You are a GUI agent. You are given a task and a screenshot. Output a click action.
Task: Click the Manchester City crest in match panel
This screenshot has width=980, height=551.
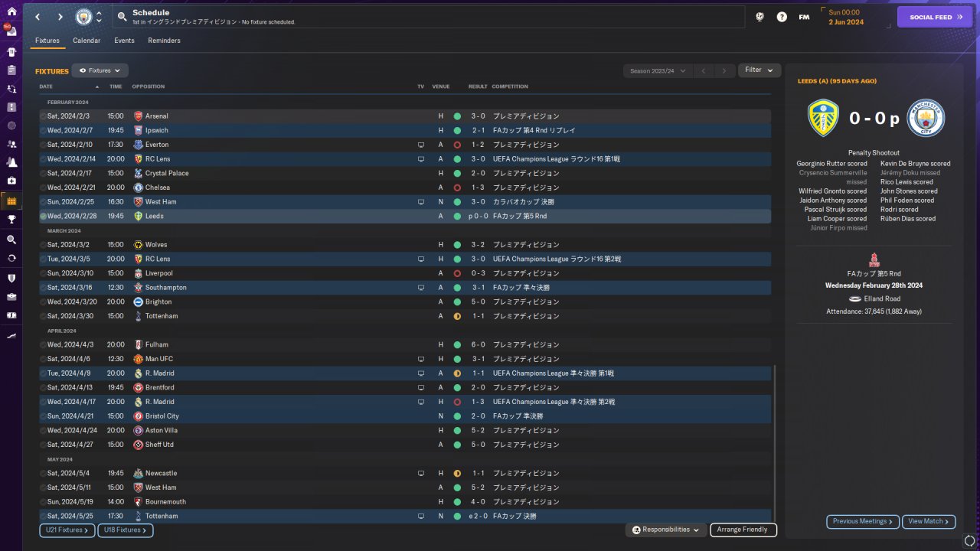pyautogui.click(x=926, y=119)
